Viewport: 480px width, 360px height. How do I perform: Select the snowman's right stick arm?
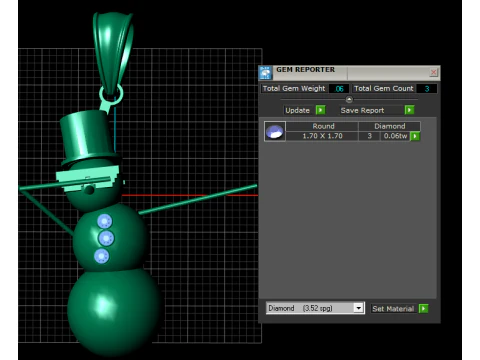pyautogui.click(x=198, y=199)
